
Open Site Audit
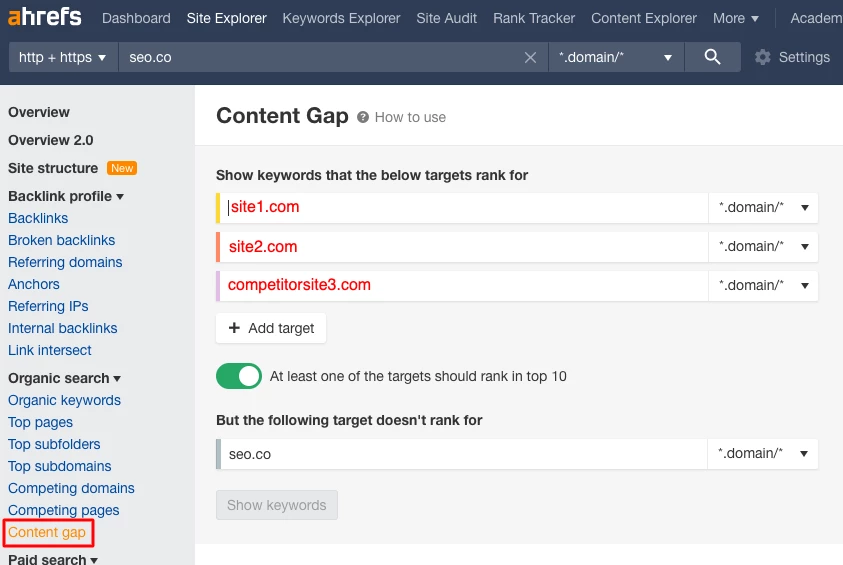(x=446, y=18)
